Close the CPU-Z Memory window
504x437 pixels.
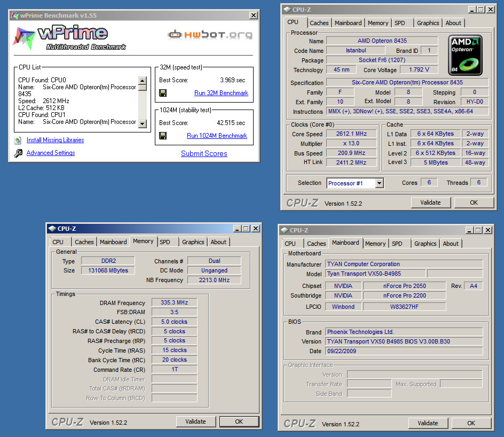(256, 229)
